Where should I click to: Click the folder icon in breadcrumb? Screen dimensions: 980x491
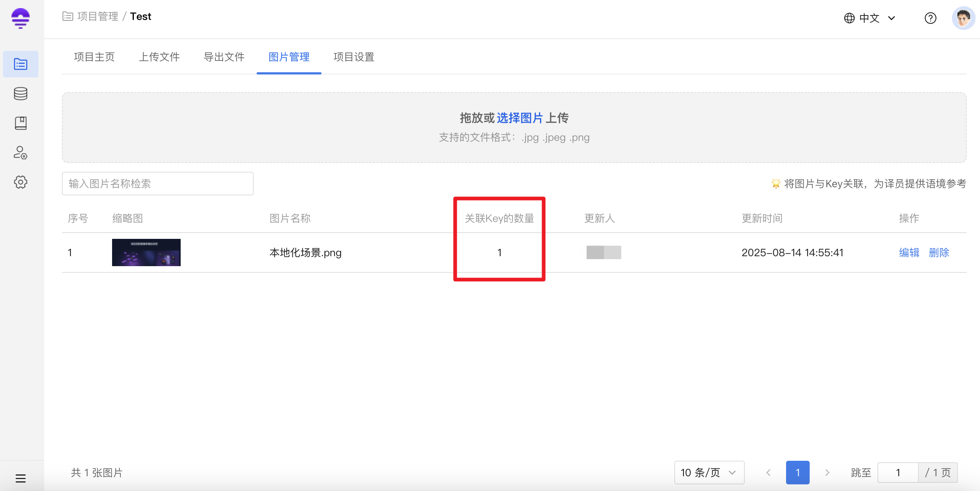[x=68, y=16]
